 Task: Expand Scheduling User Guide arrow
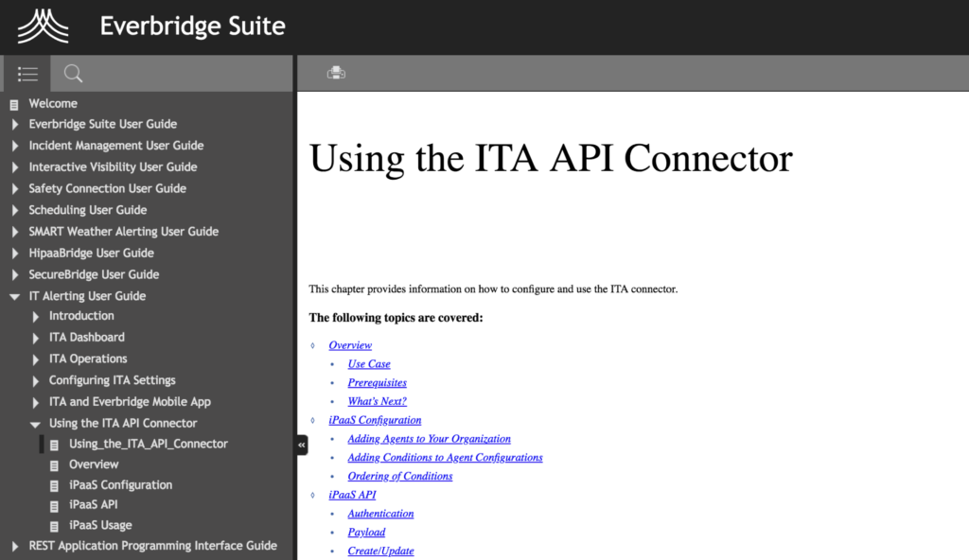[15, 210]
